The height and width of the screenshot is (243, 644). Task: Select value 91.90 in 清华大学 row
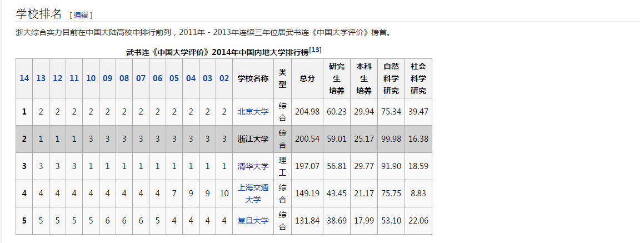391,166
